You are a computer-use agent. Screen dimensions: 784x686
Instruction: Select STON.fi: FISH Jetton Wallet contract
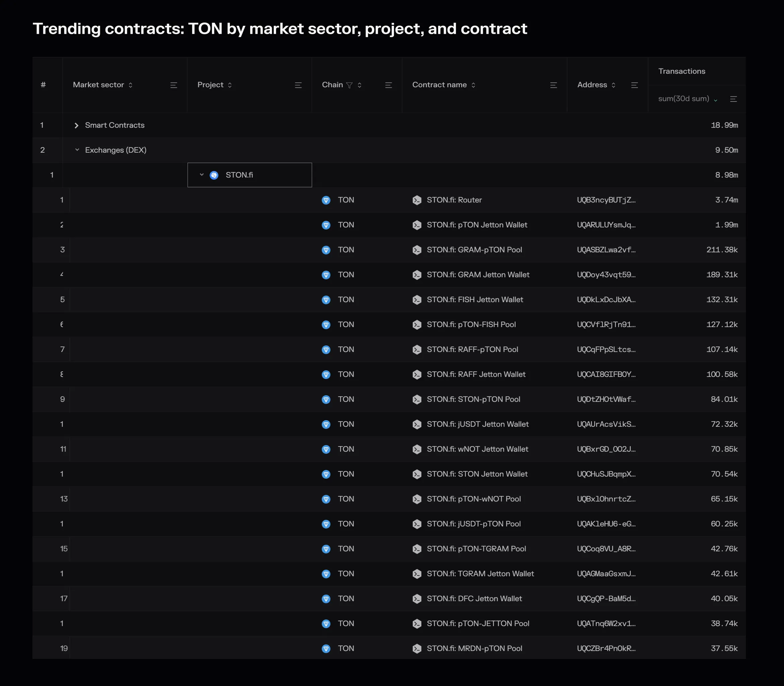coord(475,300)
